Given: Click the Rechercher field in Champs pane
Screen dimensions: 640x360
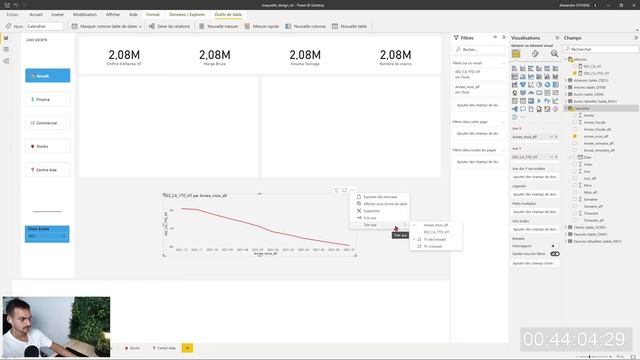Looking at the screenshot, I should pos(601,49).
